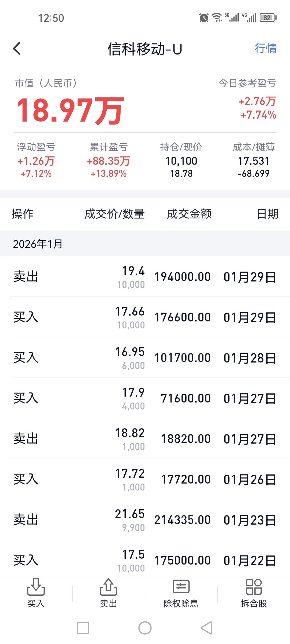Tap the 买入 download icon at bottom

(x=36, y=588)
